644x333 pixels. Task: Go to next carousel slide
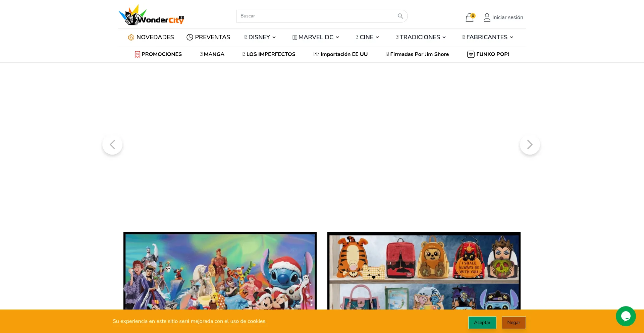pos(530,145)
